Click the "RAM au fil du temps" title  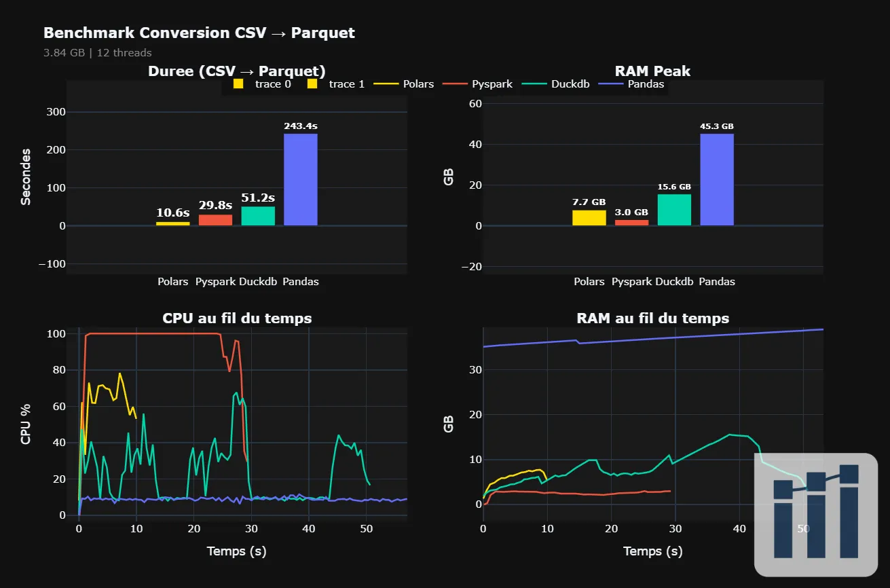coord(652,318)
